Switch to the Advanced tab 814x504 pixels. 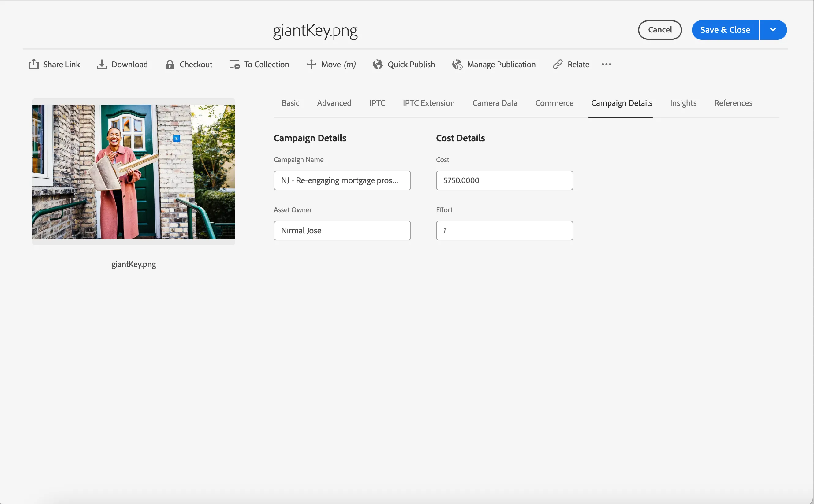point(334,103)
